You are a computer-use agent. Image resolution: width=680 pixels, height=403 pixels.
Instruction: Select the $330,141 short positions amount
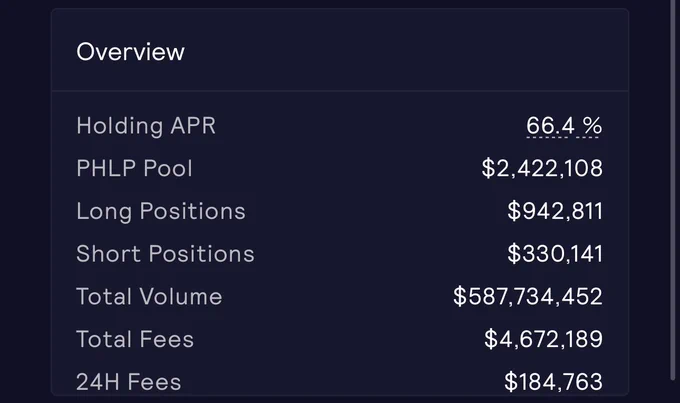pos(555,254)
